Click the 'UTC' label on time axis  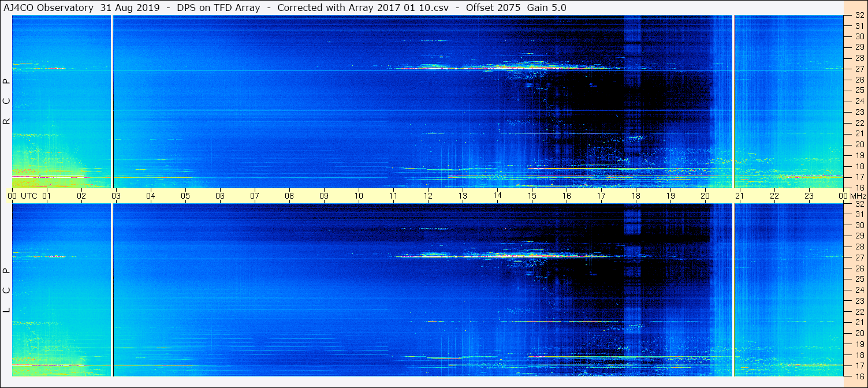pyautogui.click(x=29, y=196)
